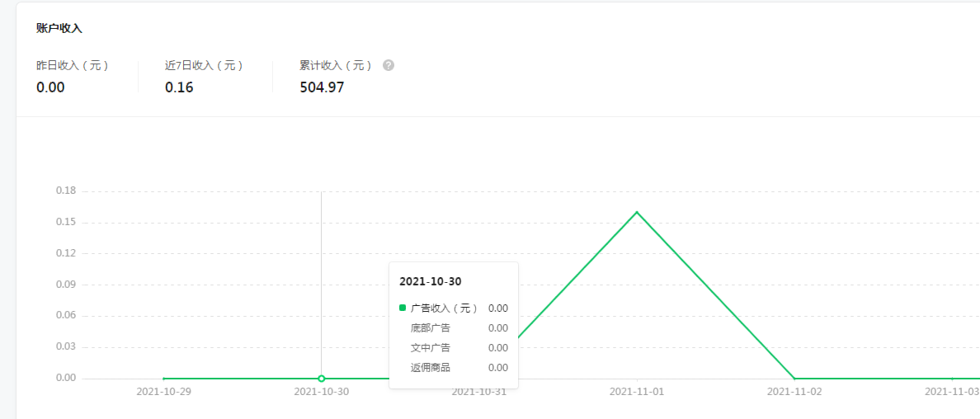Screen dimensions: 980x419
Task: Click the 2021-11-02 axis date label
Action: 794,392
